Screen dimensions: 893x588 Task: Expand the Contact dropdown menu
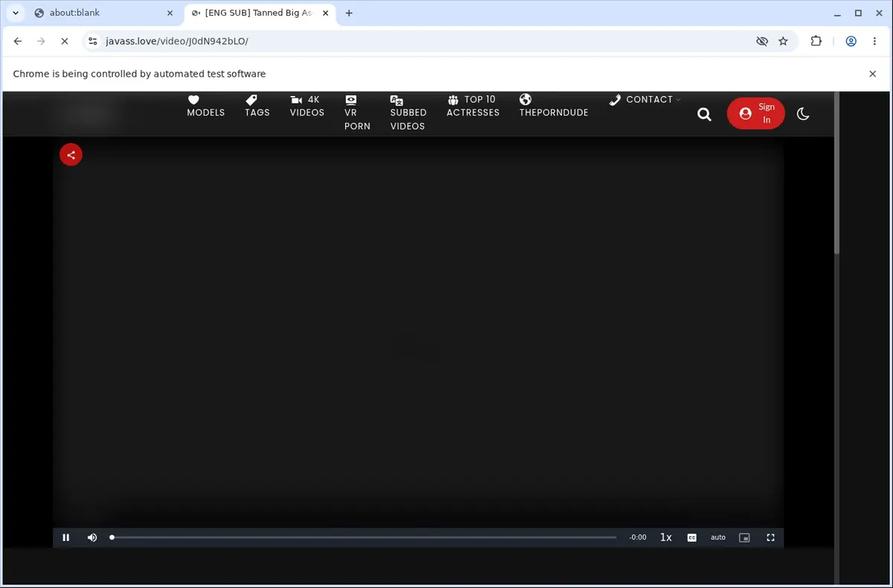[644, 100]
